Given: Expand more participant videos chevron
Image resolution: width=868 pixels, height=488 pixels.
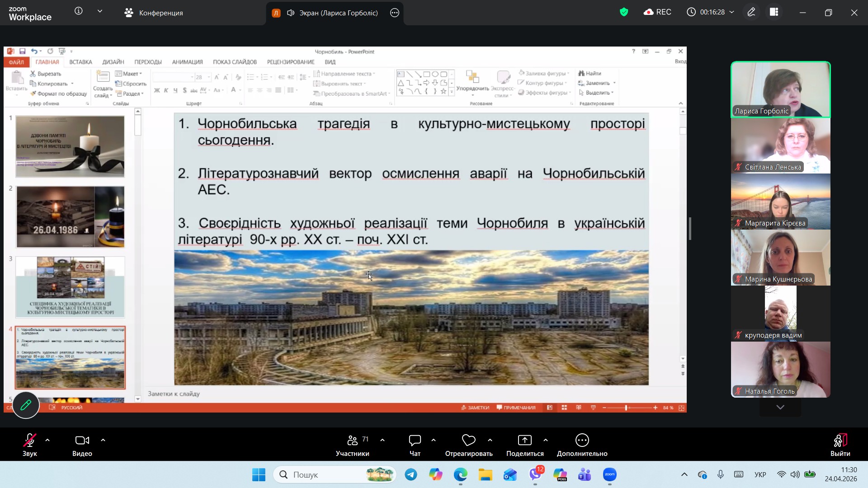Looking at the screenshot, I should [x=780, y=407].
